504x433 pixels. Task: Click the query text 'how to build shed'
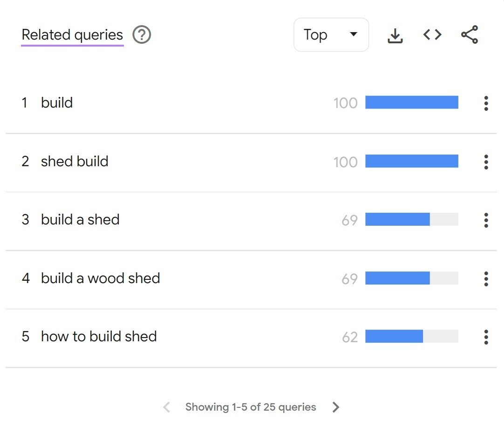99,337
